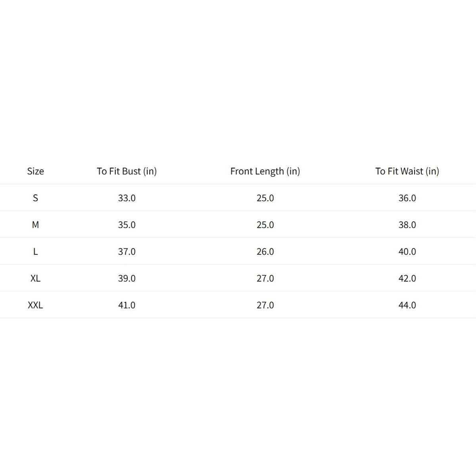Viewport: 476px width, 476px height.
Task: Click the Size column header
Action: click(x=35, y=171)
